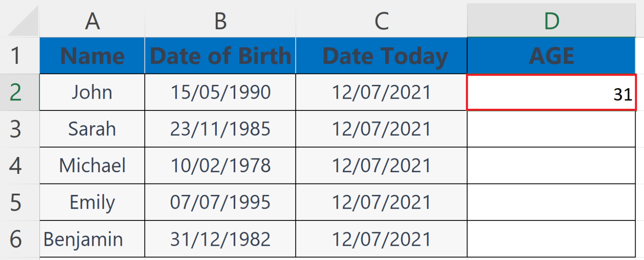
Task: Click the Date Today header cell
Action: click(381, 56)
